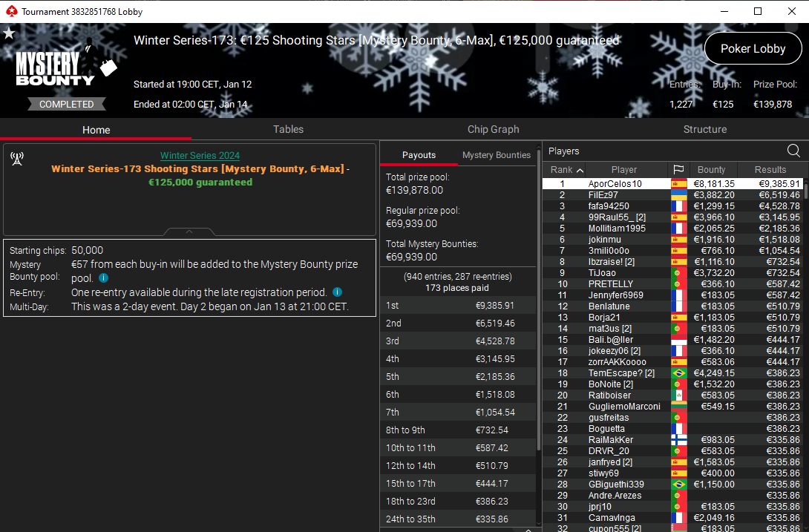Click the 173 places paid text

pyautogui.click(x=457, y=288)
